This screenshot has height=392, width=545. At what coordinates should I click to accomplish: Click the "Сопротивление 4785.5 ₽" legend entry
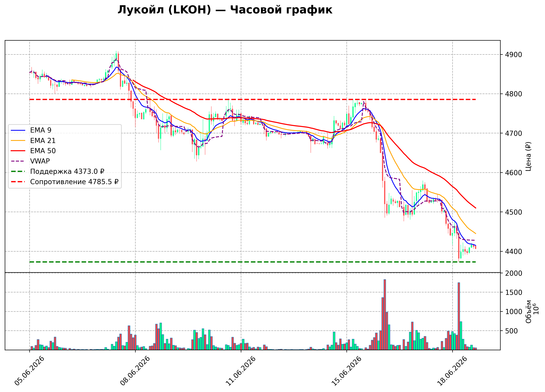[74, 182]
